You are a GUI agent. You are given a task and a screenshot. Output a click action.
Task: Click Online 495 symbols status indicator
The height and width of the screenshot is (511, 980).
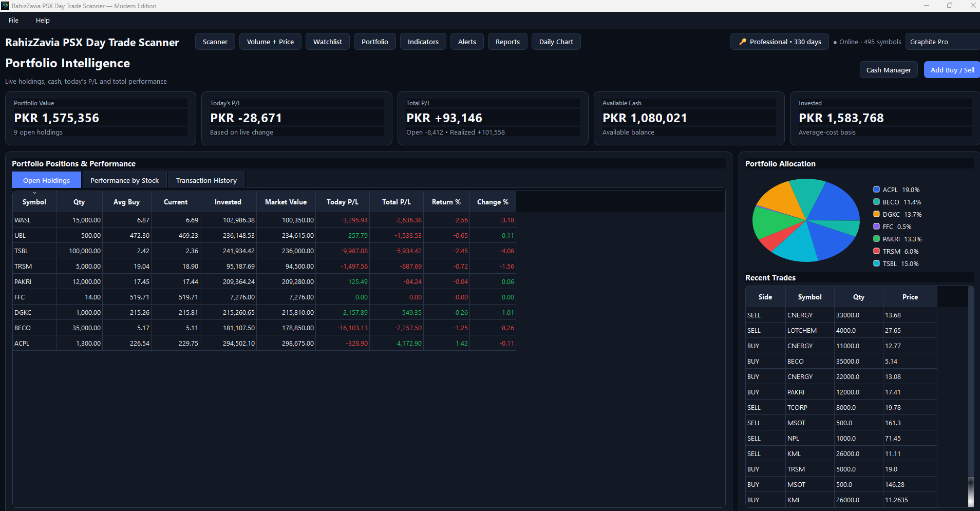click(867, 42)
